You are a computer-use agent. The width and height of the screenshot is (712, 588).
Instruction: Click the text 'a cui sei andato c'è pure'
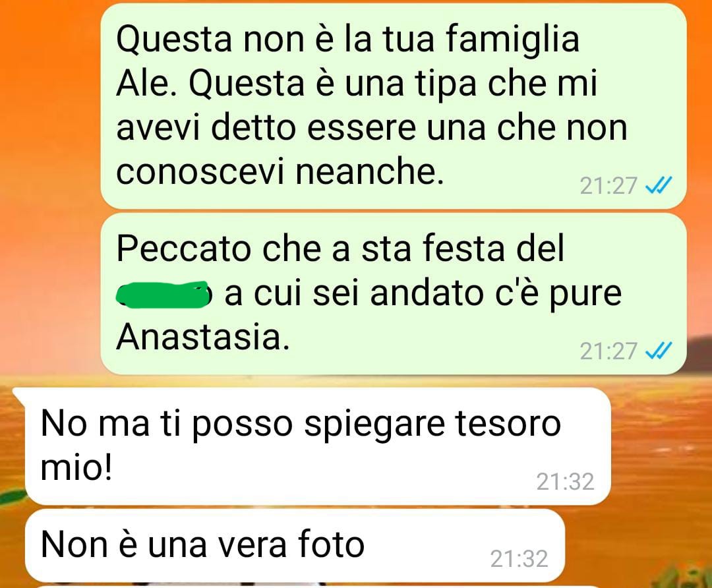423,294
